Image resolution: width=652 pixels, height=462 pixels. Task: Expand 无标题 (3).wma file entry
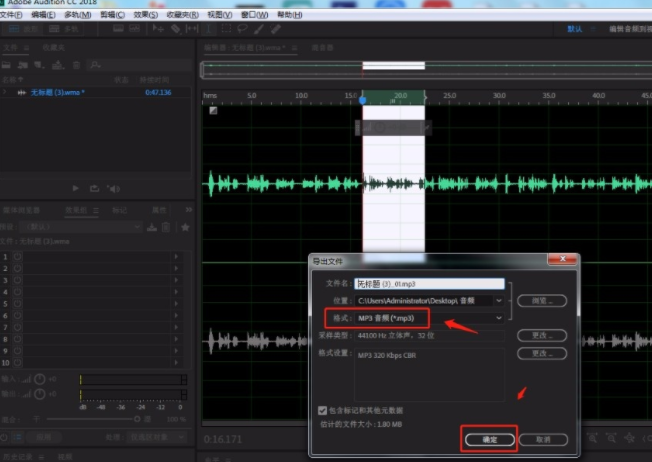click(x=5, y=92)
